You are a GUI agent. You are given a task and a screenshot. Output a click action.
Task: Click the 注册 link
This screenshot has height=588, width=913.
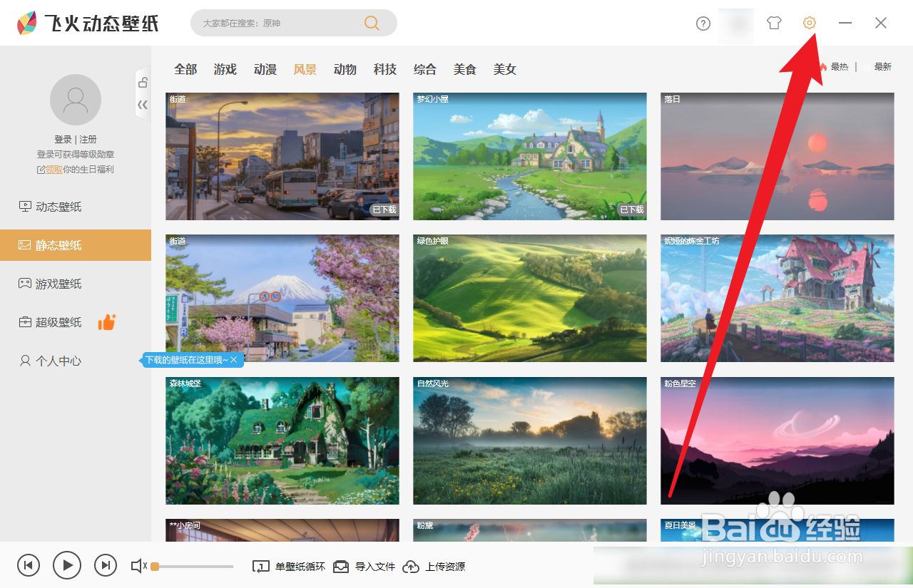coord(88,140)
